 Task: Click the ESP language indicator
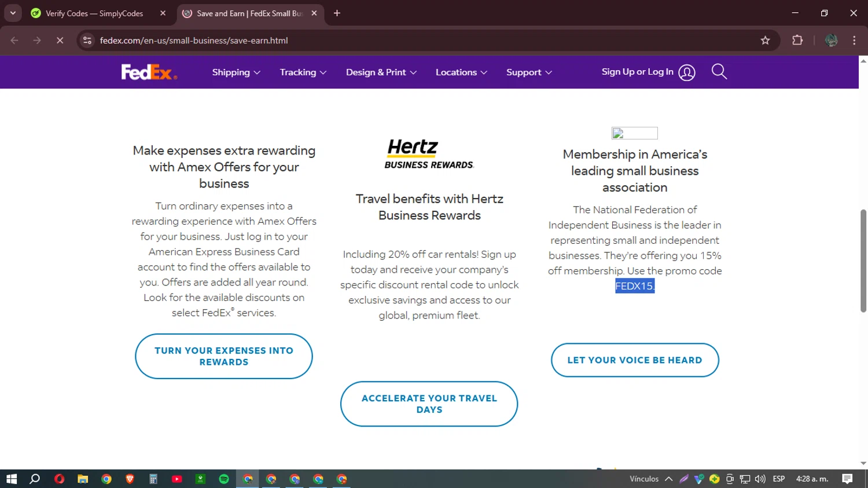point(779,479)
